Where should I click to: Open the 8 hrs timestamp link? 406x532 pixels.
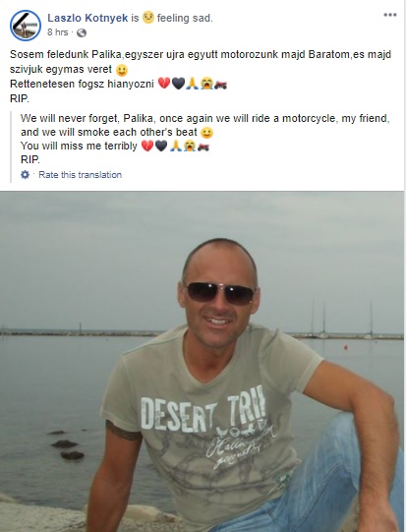point(57,32)
